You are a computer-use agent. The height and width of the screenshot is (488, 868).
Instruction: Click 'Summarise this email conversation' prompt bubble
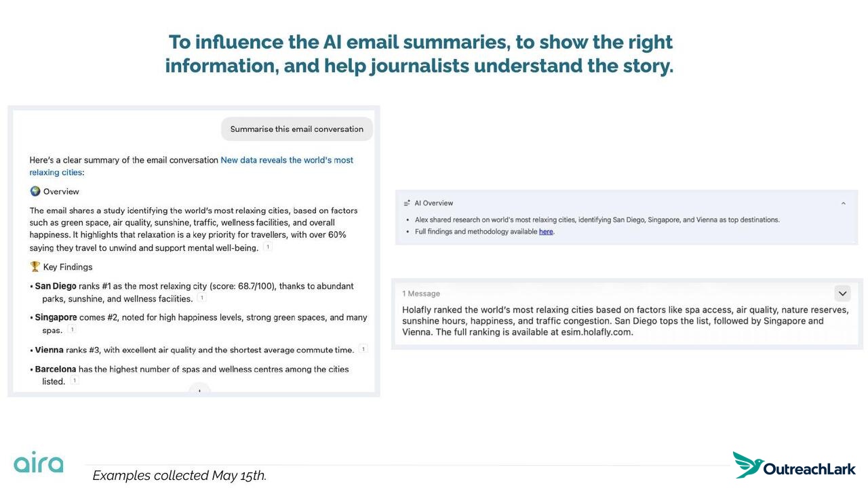tap(297, 129)
